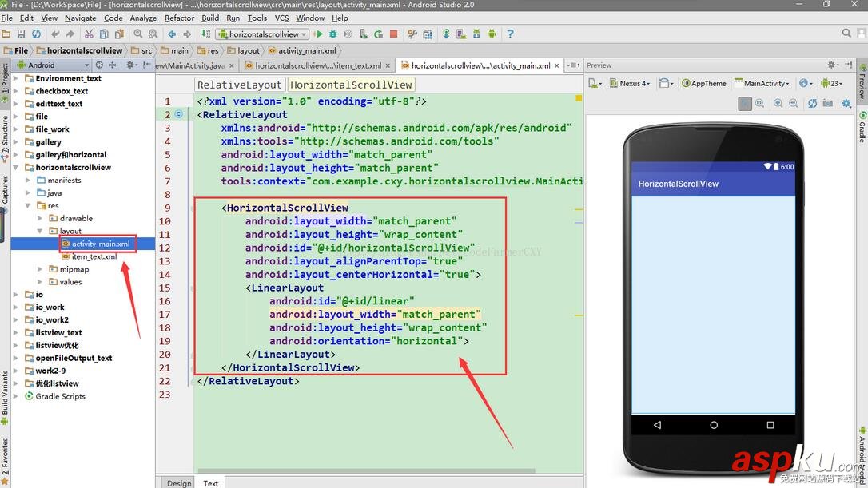Refresh the layout preview

(812, 104)
